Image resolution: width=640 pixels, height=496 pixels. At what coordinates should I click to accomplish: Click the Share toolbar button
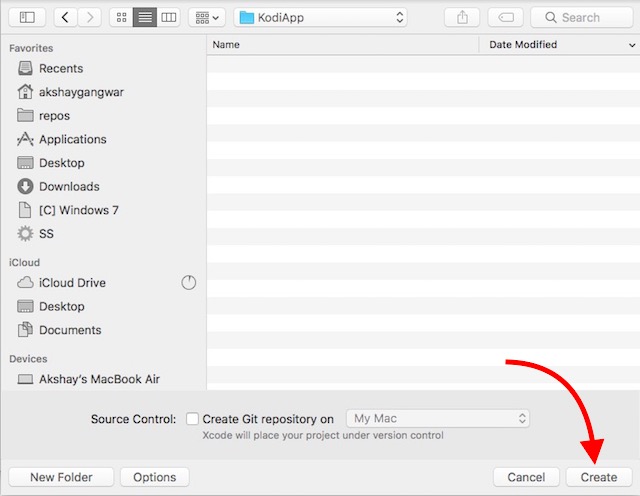click(x=462, y=18)
